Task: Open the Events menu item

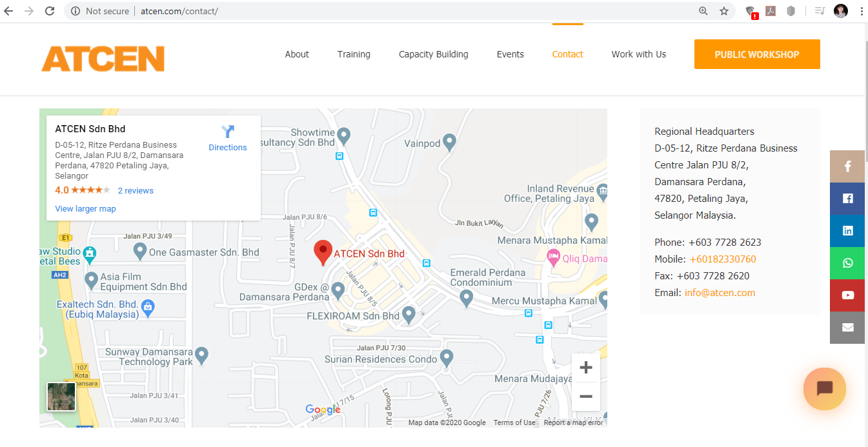Action: click(x=510, y=54)
